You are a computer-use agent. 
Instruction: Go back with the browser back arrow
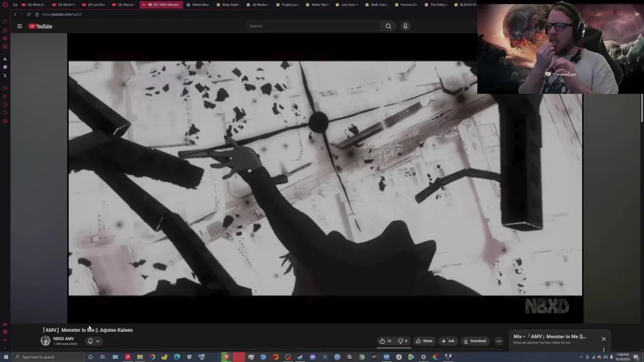(15, 15)
